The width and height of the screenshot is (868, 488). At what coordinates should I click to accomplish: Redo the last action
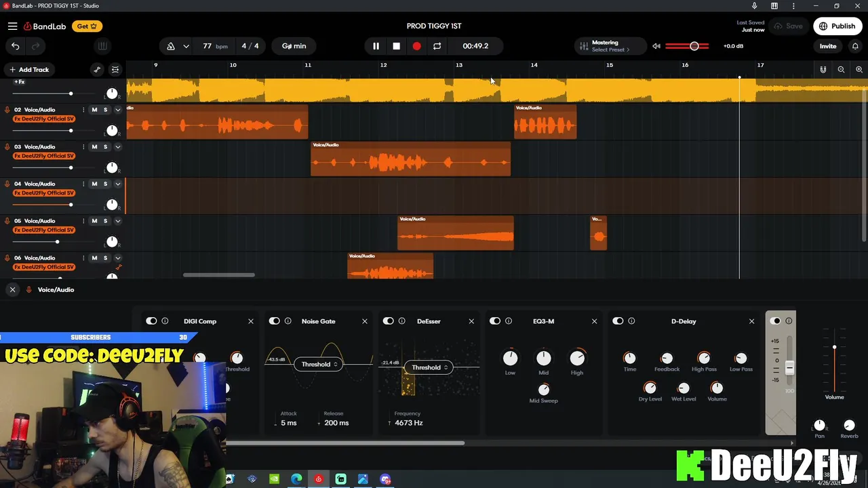(35, 46)
